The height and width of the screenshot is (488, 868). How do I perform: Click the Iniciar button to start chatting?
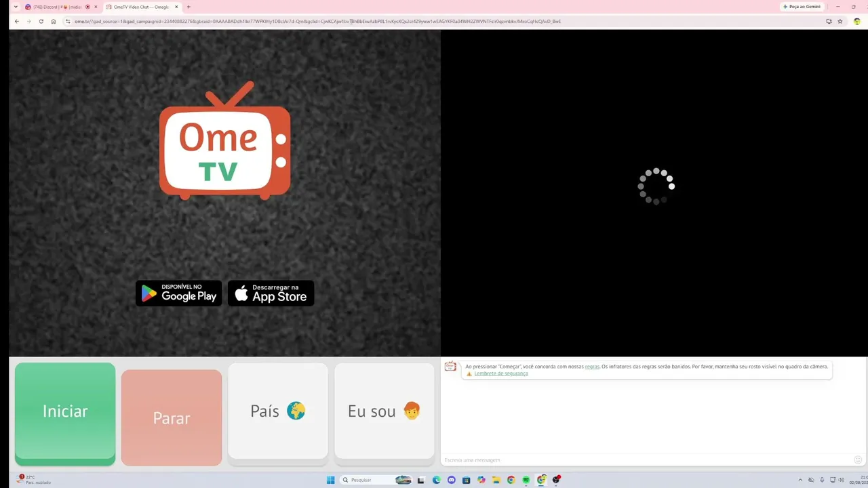click(x=65, y=413)
